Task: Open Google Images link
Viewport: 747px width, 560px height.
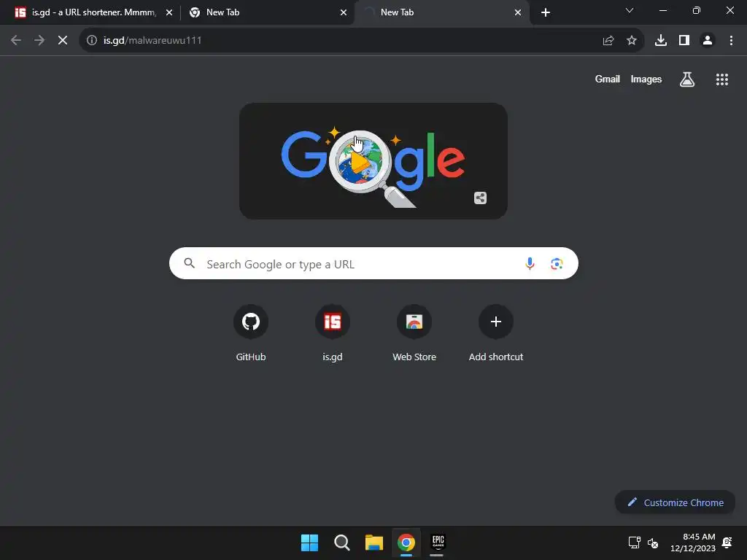Action: 646,79
